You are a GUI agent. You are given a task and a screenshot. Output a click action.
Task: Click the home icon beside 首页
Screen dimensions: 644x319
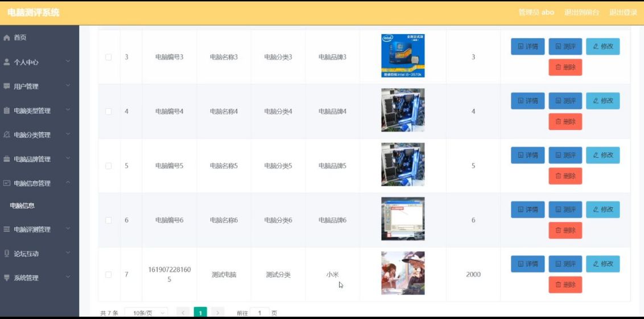[6, 38]
